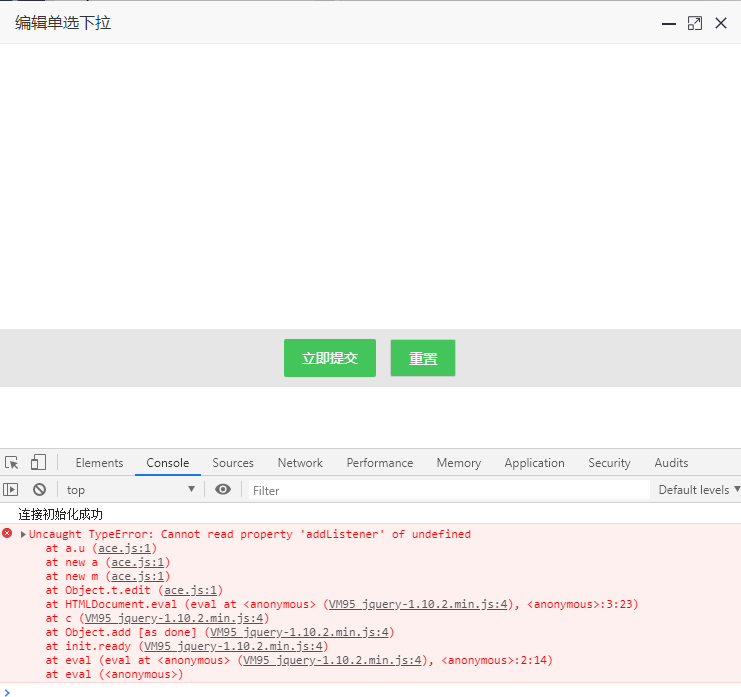
Task: Click the red error icon
Action: [7, 534]
